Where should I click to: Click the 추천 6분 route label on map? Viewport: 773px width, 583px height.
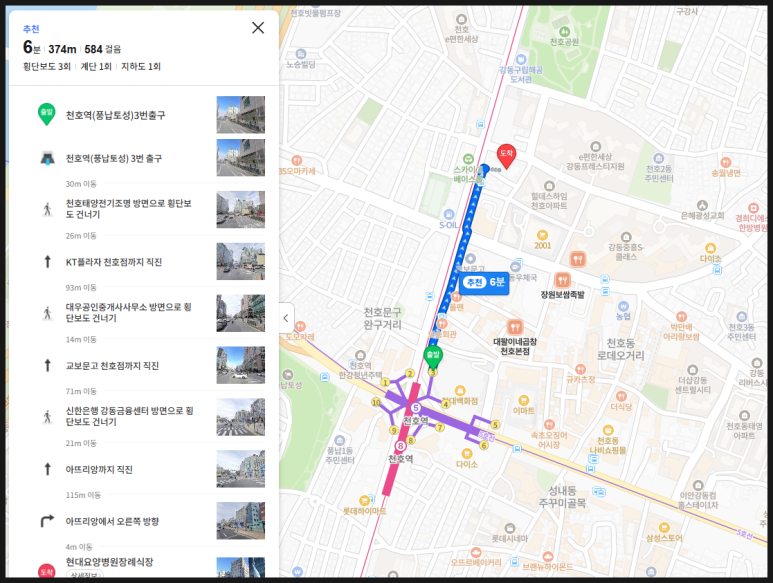pyautogui.click(x=485, y=282)
